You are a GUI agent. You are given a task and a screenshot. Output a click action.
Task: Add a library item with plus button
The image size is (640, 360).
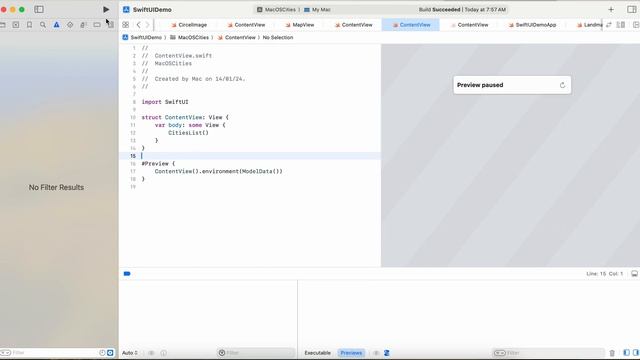pyautogui.click(x=611, y=9)
